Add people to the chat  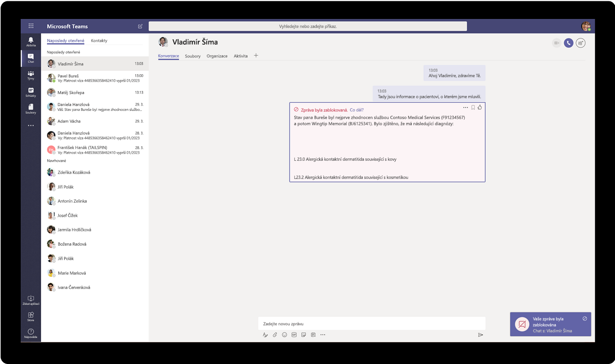(x=581, y=43)
